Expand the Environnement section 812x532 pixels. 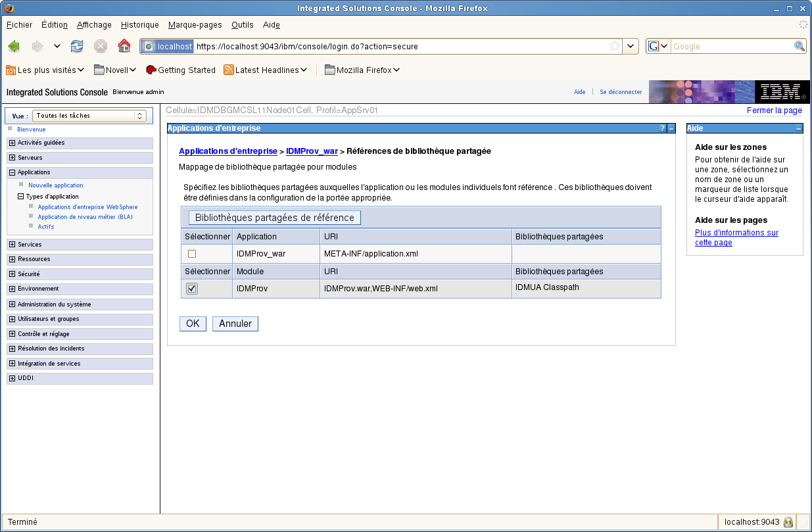click(12, 289)
